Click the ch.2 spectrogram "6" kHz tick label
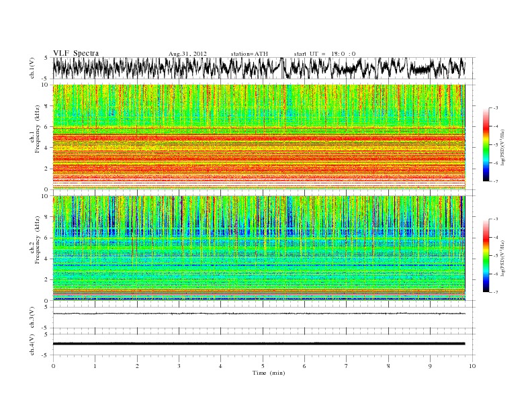Screen dimensions: 532x411 tap(46, 238)
